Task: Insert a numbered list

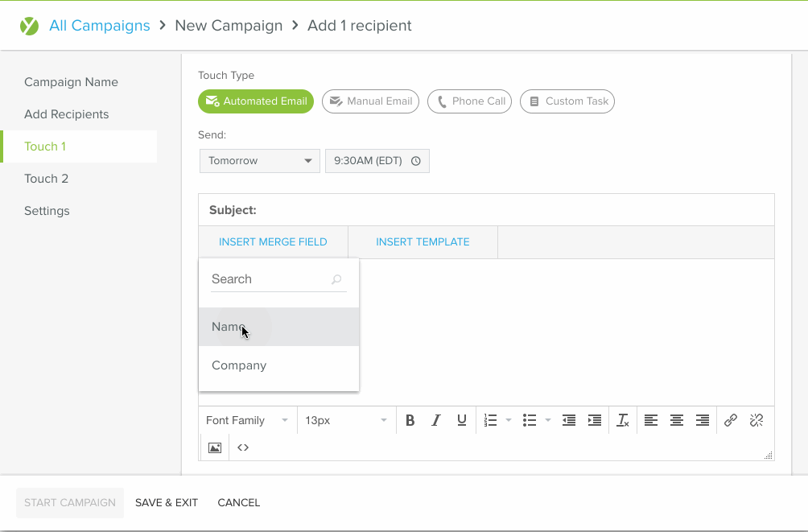Action: click(x=490, y=420)
